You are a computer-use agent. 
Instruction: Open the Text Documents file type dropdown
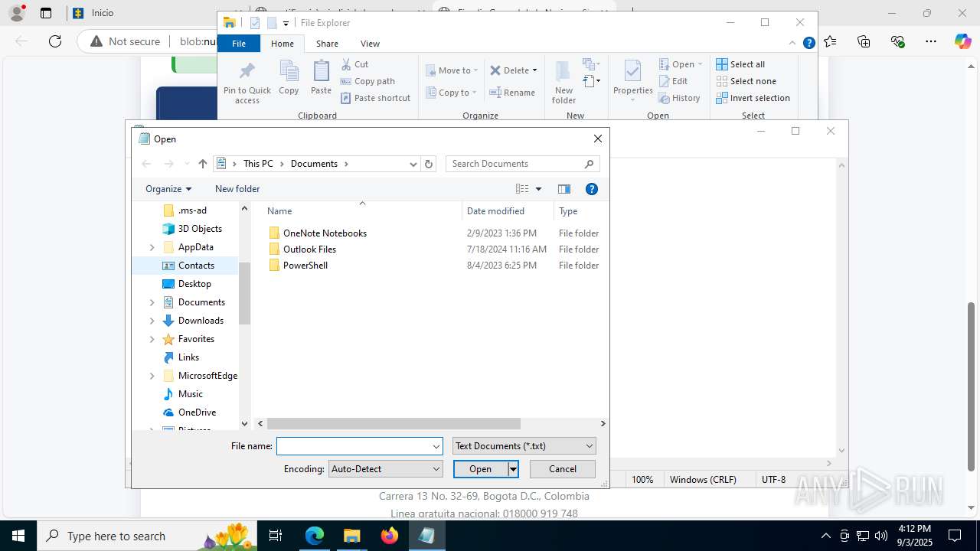coord(524,446)
